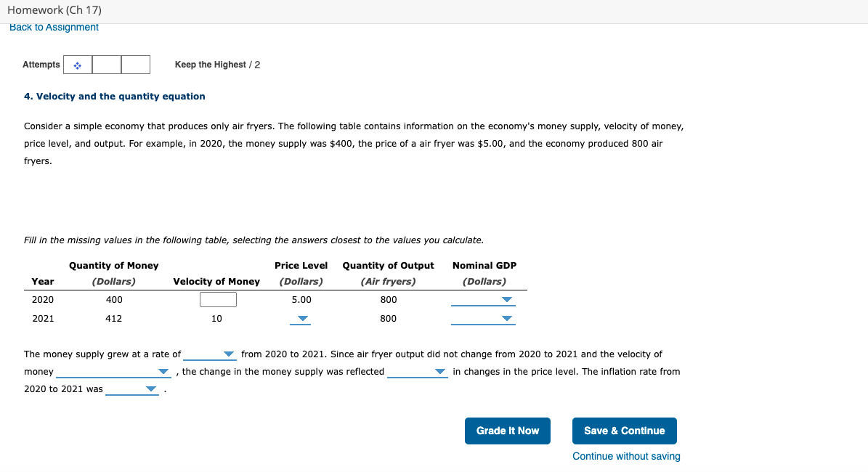Screen dimensions: 868x472
Task: Open the 2021 Nominal GDP dropdown
Action: [x=483, y=318]
